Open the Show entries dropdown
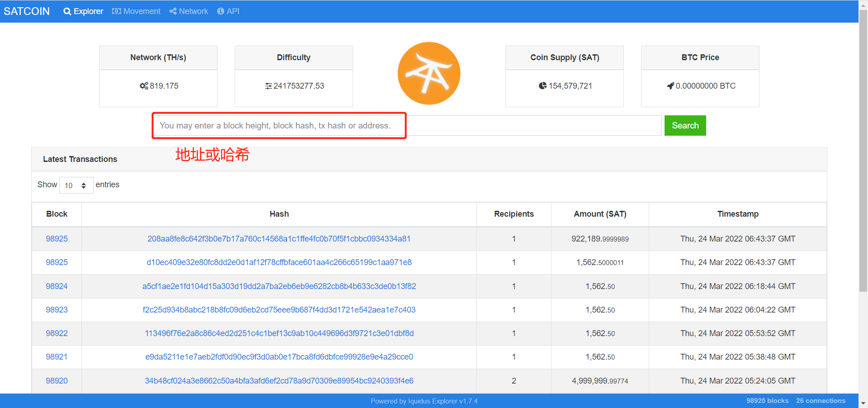The height and width of the screenshot is (408, 868). [76, 185]
